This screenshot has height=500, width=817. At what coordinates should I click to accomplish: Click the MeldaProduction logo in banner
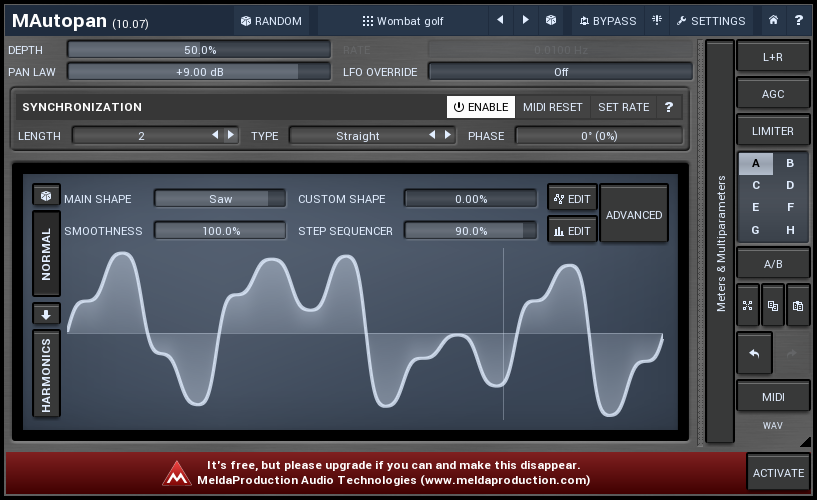tap(177, 473)
